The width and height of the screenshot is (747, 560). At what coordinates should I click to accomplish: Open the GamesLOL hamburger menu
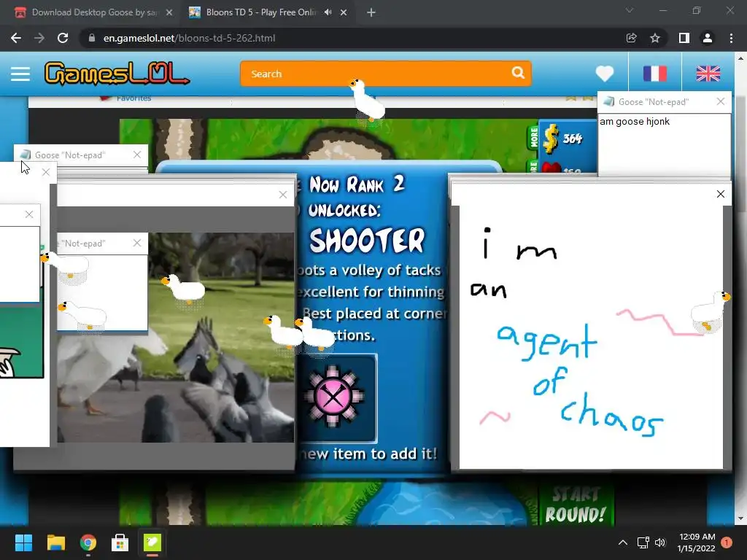(20, 74)
